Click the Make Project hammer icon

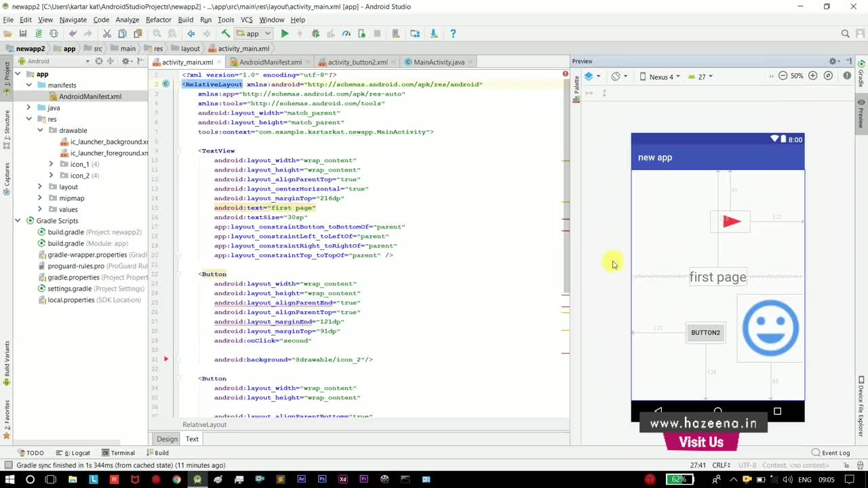point(226,33)
